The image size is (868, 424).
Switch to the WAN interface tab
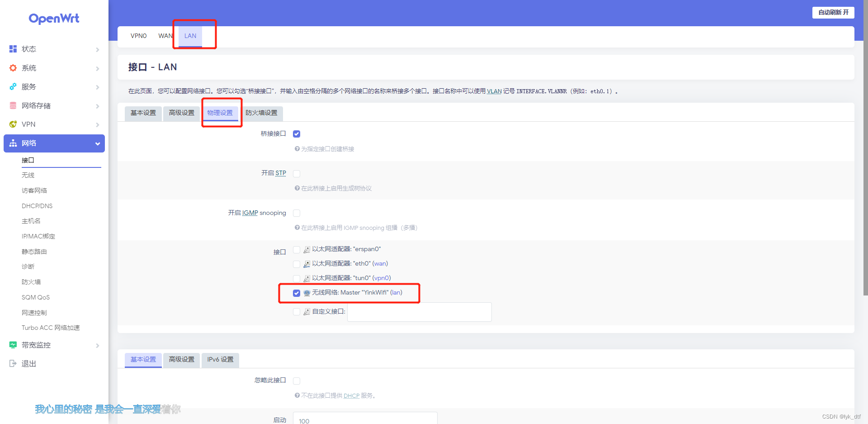point(165,36)
